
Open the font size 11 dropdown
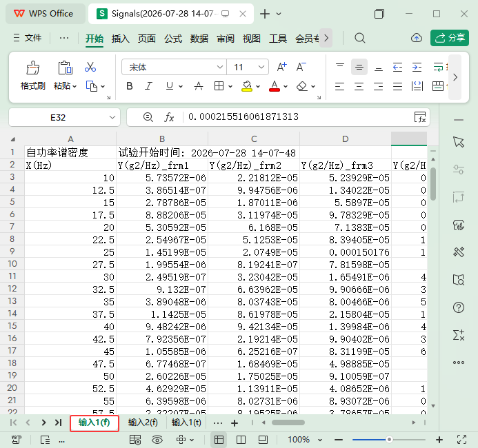(x=261, y=67)
